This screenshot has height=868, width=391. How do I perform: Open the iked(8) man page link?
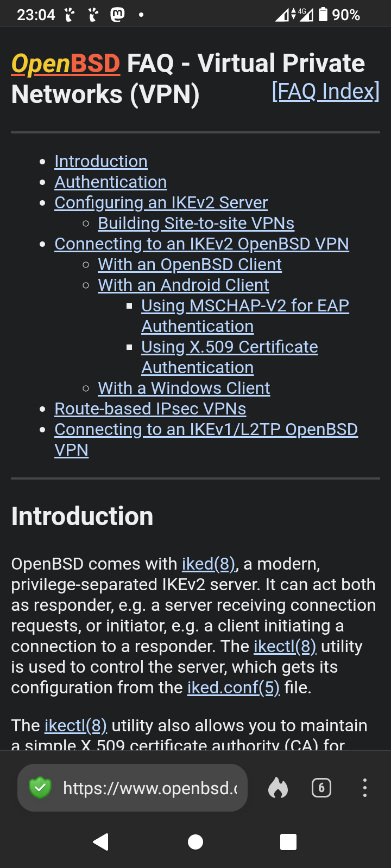tap(209, 564)
